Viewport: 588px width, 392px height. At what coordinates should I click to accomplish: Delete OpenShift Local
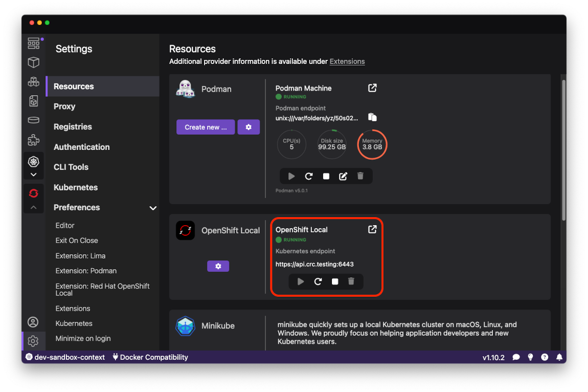tap(351, 281)
